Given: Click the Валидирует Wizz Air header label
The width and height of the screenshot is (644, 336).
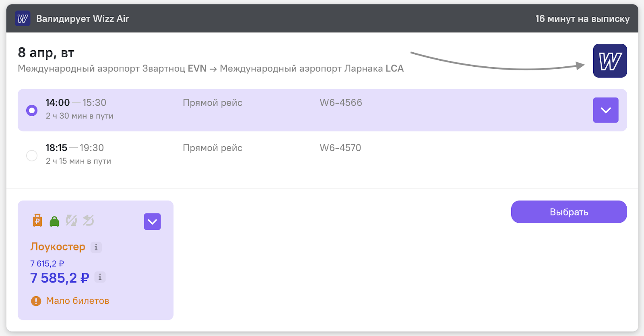Looking at the screenshot, I should point(83,19).
